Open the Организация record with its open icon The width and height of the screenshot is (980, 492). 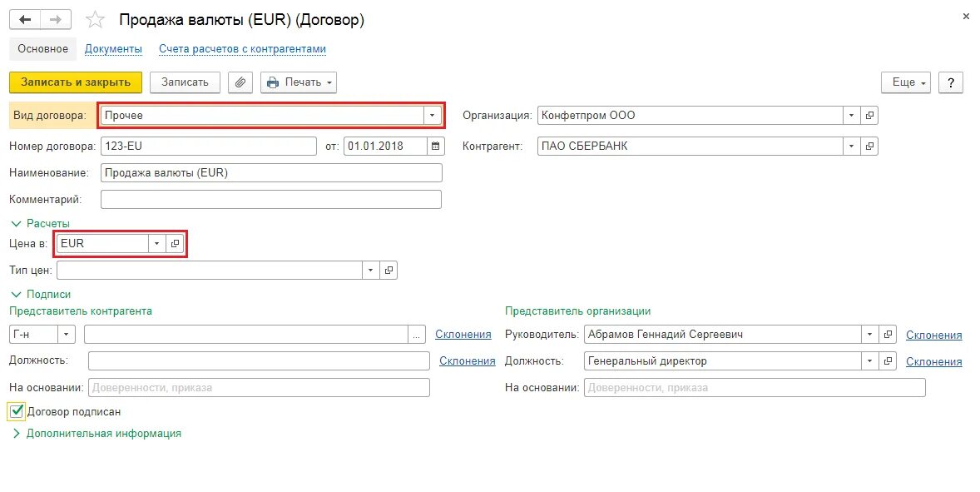(x=869, y=116)
